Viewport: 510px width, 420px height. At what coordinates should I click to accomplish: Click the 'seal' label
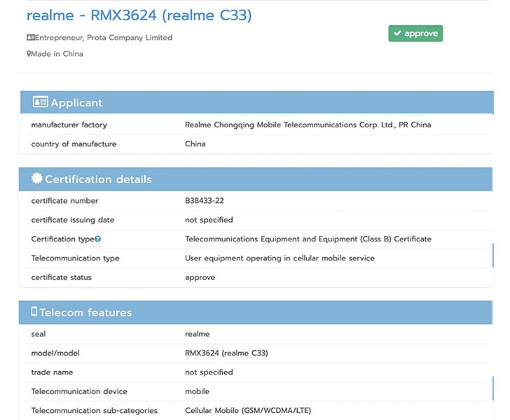click(x=39, y=334)
